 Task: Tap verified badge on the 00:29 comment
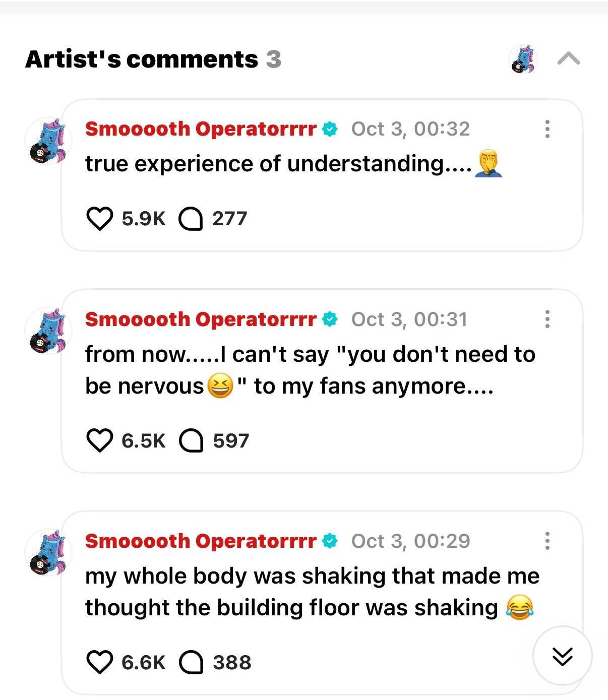pyautogui.click(x=330, y=541)
